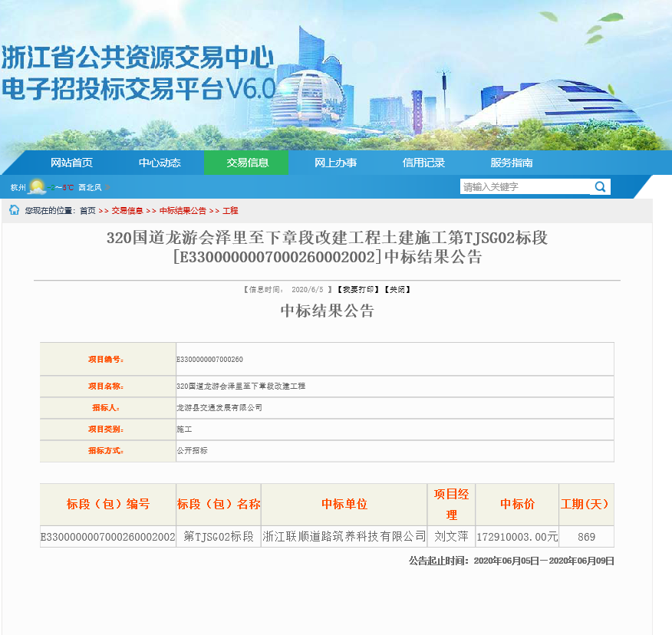Screen dimensions: 672x635
Task: Click the 工程 breadcrumb link
Action: (x=230, y=211)
